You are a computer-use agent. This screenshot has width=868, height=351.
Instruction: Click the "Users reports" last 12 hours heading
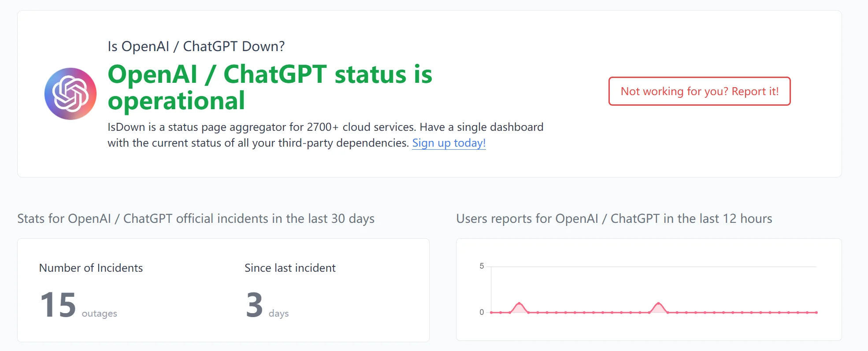(x=614, y=218)
